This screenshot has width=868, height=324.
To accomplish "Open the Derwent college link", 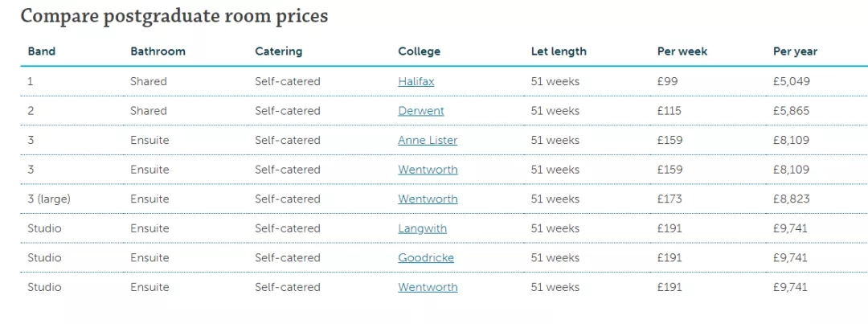I will coord(420,111).
